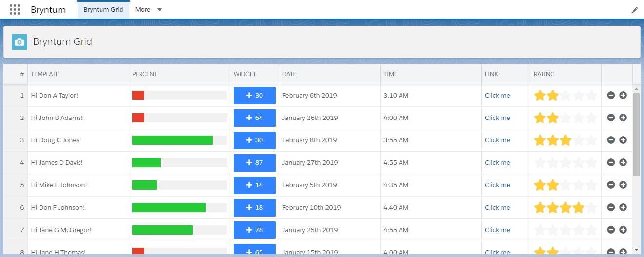
Task: Open the More tab dropdown arrow
Action: (160, 10)
